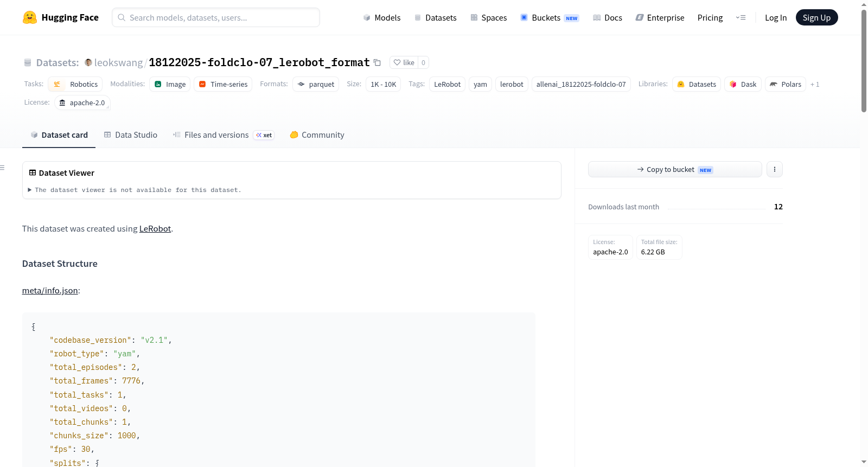This screenshot has height=467, width=868.
Task: Copy dataset name with copy icon
Action: click(377, 62)
